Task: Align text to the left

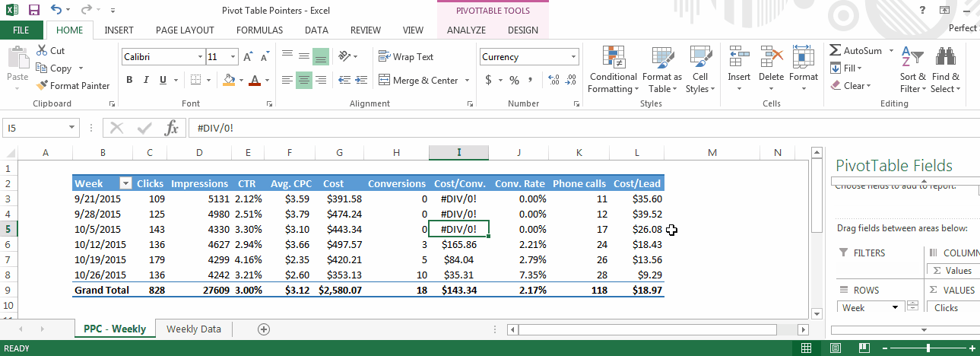Action: click(287, 80)
